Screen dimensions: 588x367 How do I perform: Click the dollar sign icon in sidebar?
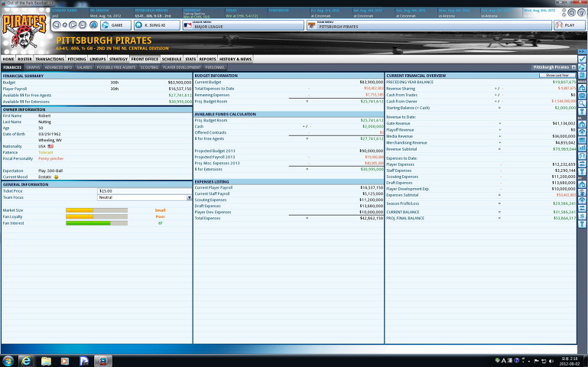(582, 216)
